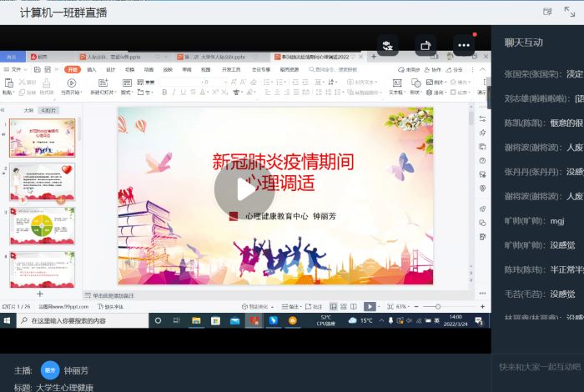Click the 协作 collaborate button
Viewport: 584px width, 392px height.
pos(433,69)
